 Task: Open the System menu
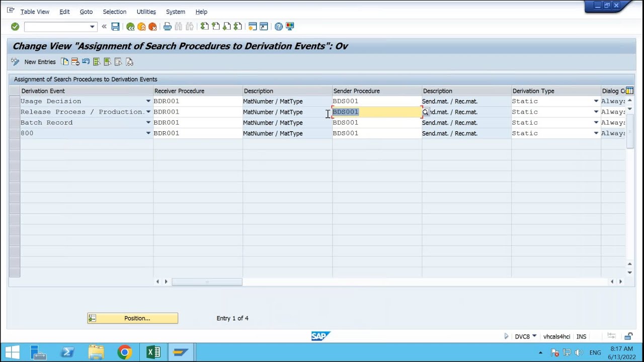176,12
